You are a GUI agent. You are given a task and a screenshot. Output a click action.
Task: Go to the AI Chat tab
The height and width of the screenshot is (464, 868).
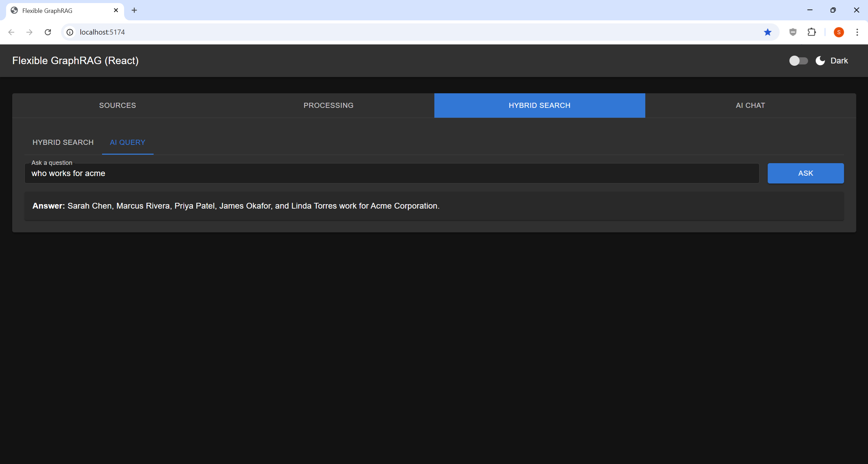[750, 105]
